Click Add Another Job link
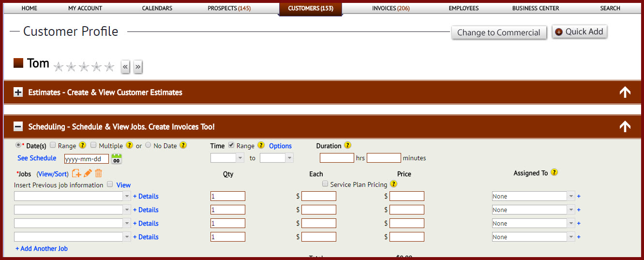Viewport: 644px width, 260px height. [x=42, y=248]
